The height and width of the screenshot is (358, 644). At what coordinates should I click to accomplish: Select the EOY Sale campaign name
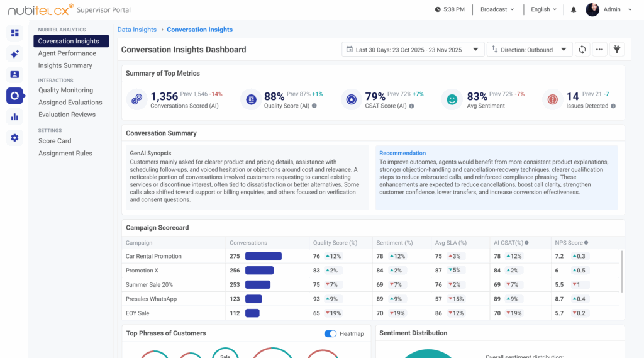(x=137, y=313)
